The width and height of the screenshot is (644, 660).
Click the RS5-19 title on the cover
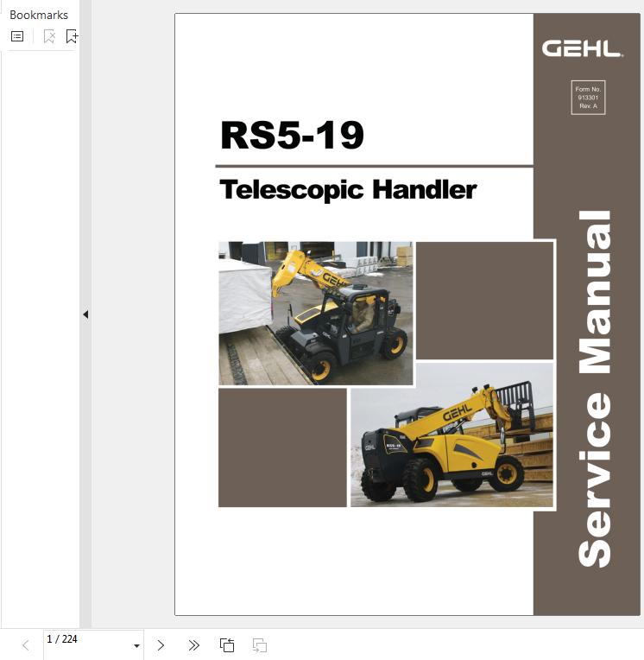pos(292,135)
